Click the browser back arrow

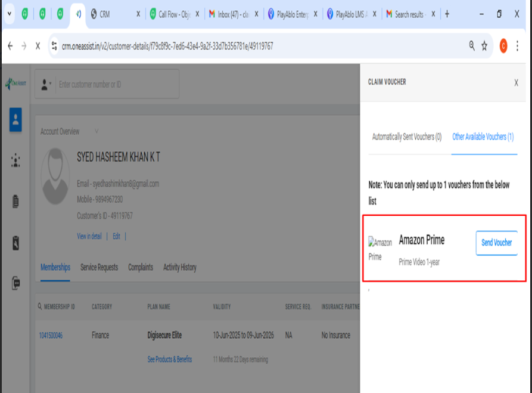pyautogui.click(x=10, y=46)
